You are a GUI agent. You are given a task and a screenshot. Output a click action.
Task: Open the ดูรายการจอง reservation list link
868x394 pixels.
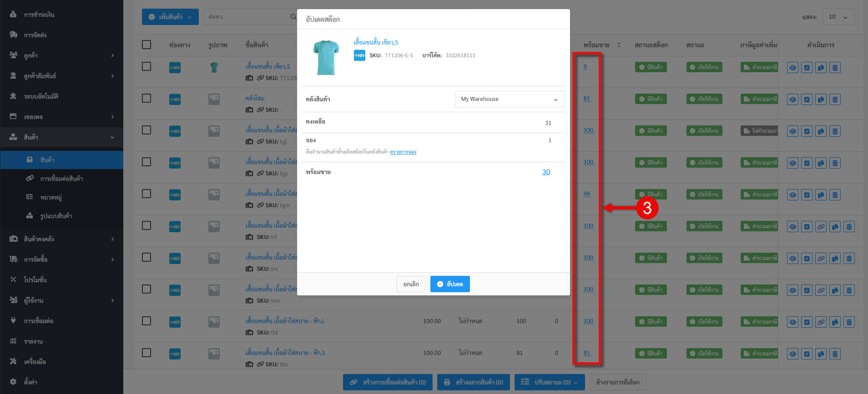[x=403, y=152]
